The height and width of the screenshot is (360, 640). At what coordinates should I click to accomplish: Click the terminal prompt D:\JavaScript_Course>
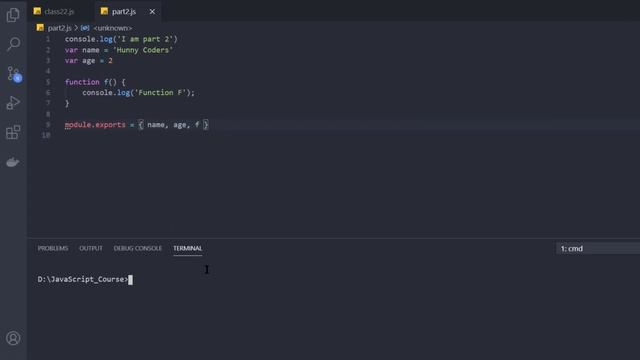(83, 279)
